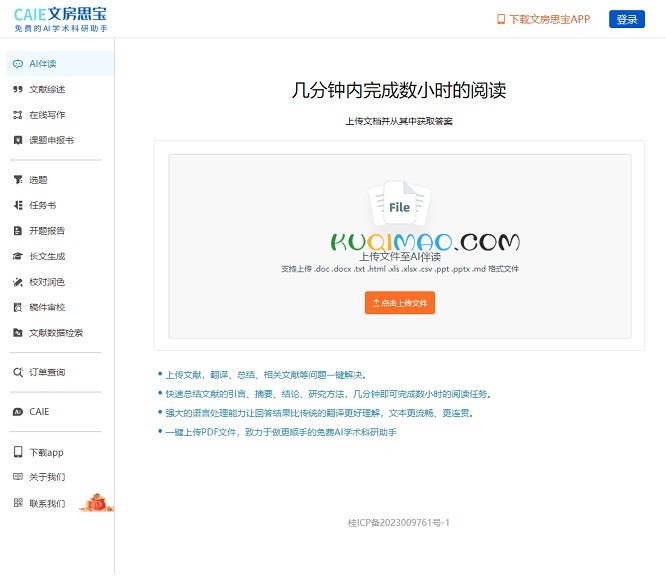Click the subtitle 上传文档并从其中获取答案
The width and height of the screenshot is (666, 582).
pyautogui.click(x=399, y=121)
